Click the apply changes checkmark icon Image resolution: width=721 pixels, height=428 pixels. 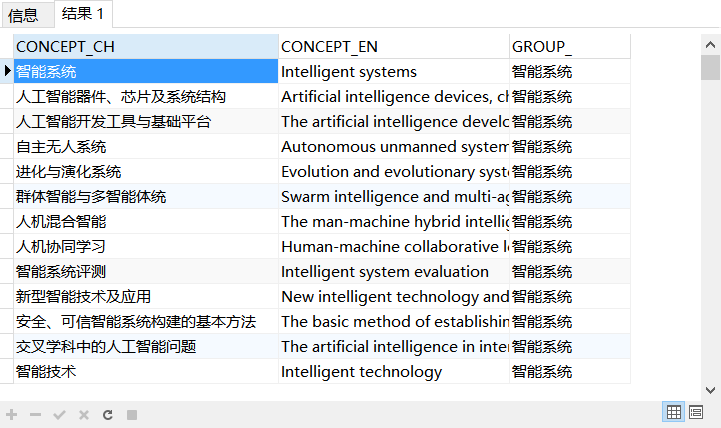click(x=60, y=414)
